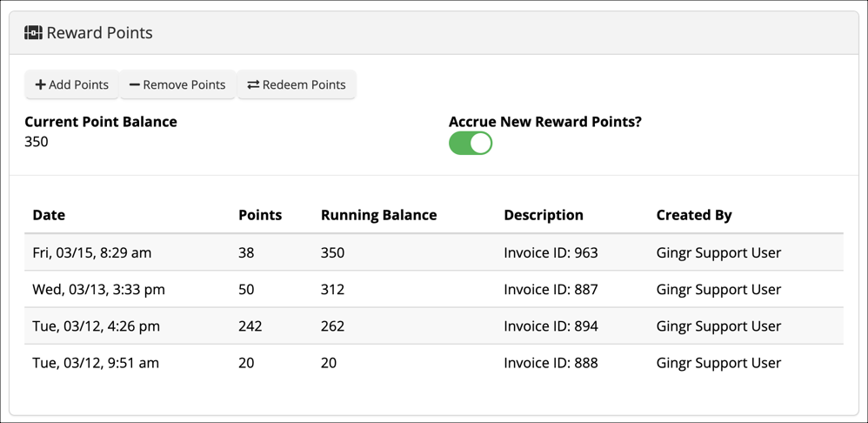Click Invoice ID: 887 description
This screenshot has height=423, width=868.
pyautogui.click(x=551, y=290)
